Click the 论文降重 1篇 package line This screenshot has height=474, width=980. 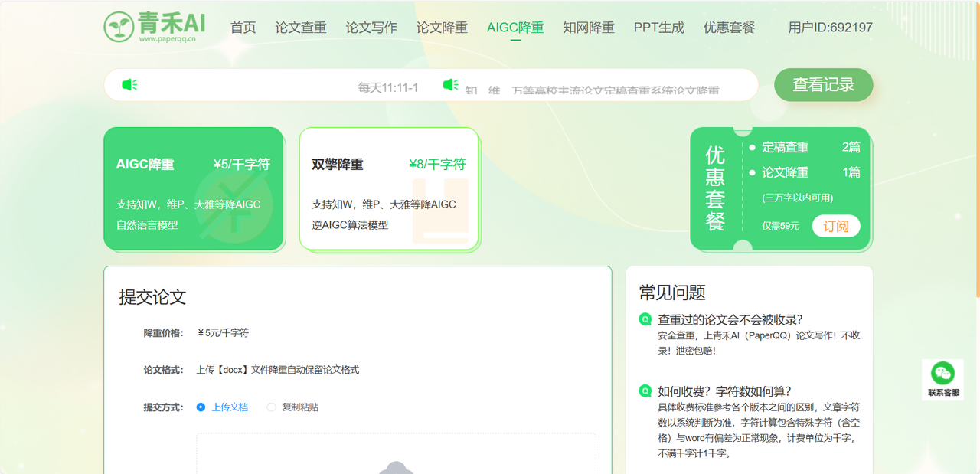(x=805, y=172)
